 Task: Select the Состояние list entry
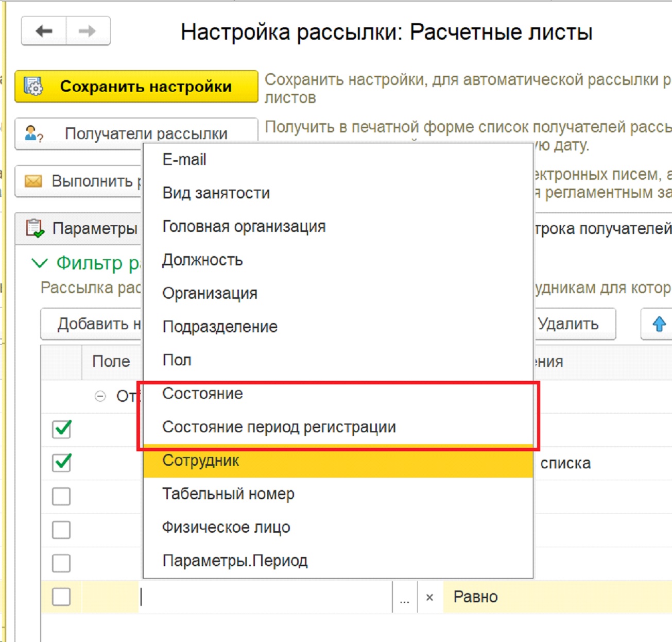click(x=338, y=394)
